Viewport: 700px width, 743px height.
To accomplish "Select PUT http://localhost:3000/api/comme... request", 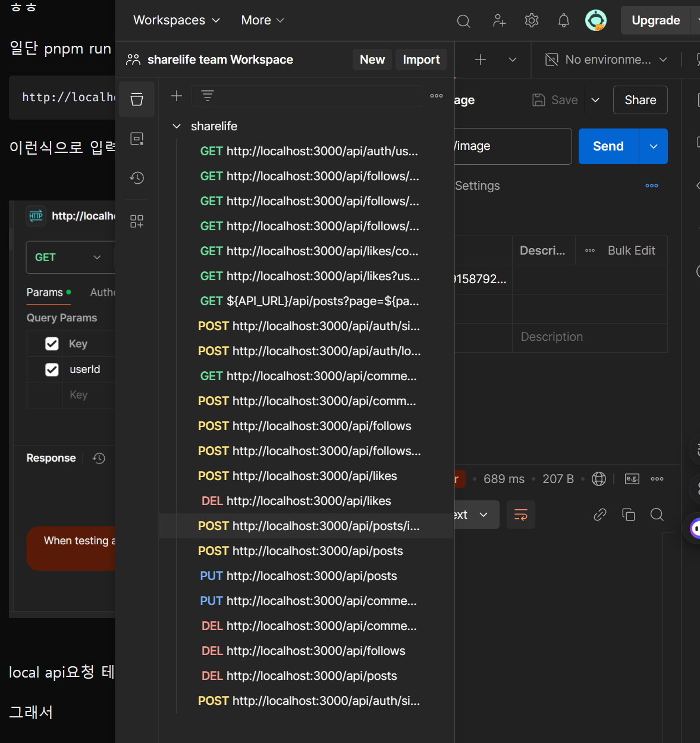I will pos(306,601).
